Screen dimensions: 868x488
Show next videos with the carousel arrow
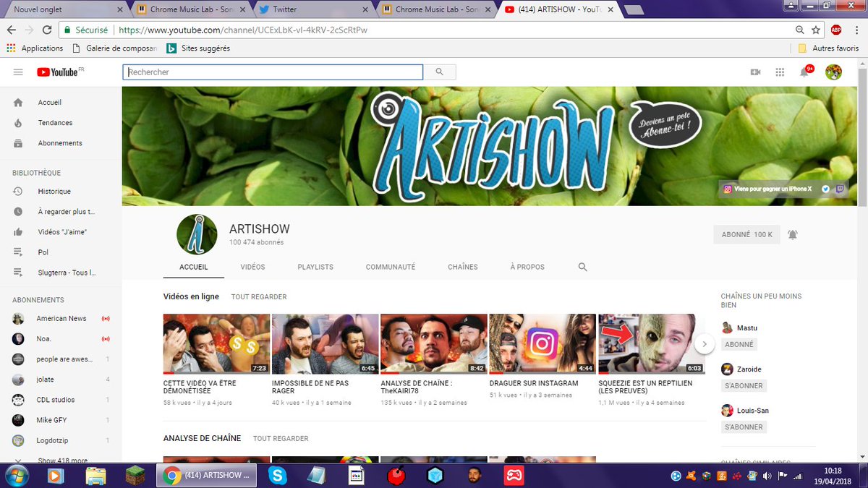[705, 344]
